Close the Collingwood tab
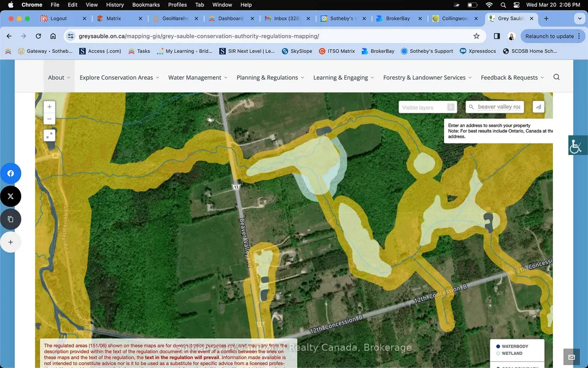This screenshot has width=588, height=368. pos(476,18)
